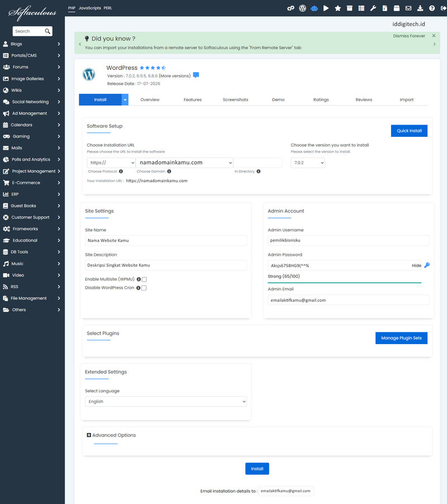
Task: Open the Select Language dropdown
Action: pos(166,401)
